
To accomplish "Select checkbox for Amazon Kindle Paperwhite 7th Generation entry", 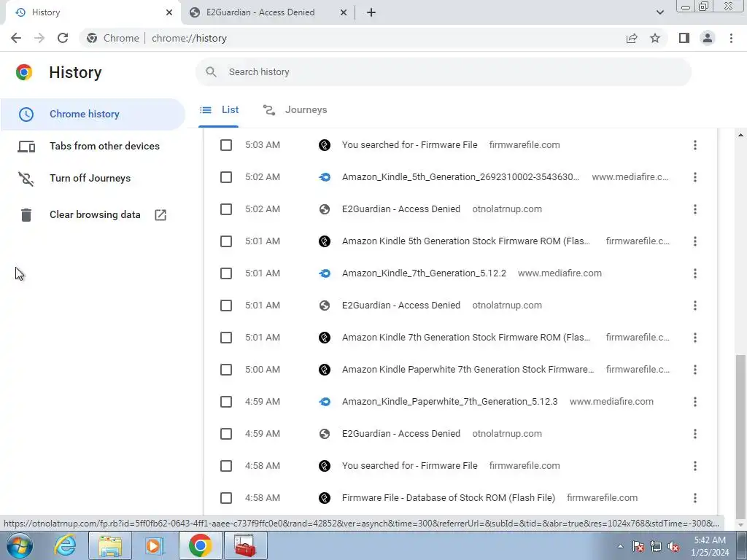I will (x=226, y=370).
